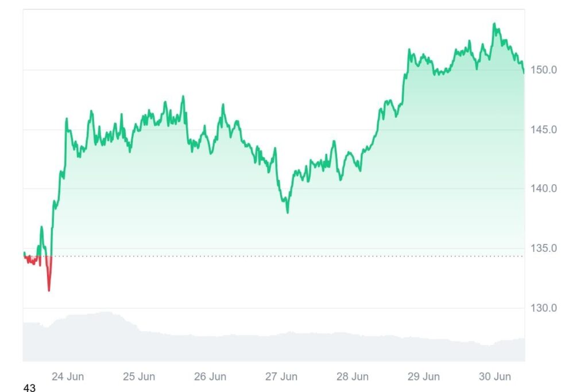Select the 130.0 price axis label
The height and width of the screenshot is (392, 588).
click(x=542, y=308)
